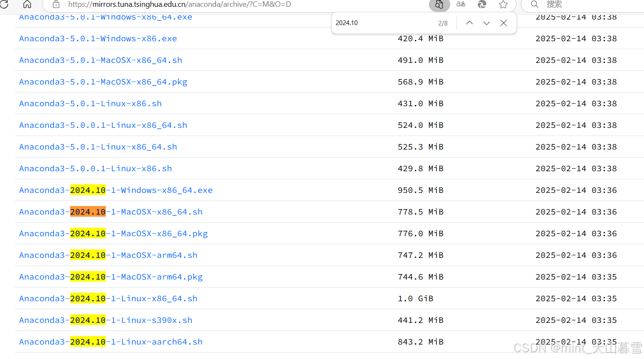Select the 747.2 MiB size value
This screenshot has width=644, height=359.
420,255
